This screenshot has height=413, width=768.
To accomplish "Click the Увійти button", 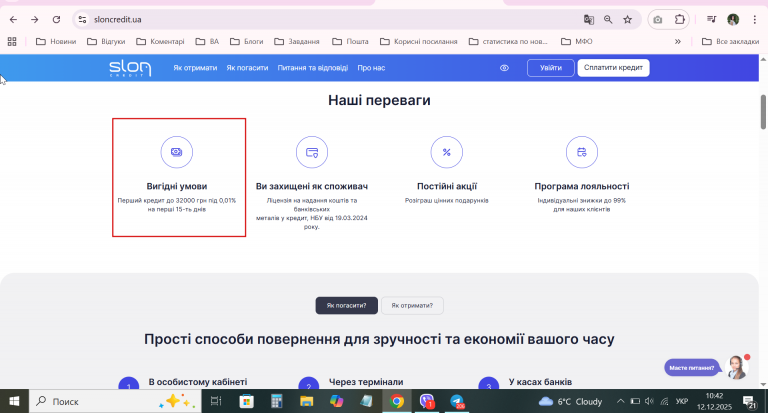I will coord(551,68).
